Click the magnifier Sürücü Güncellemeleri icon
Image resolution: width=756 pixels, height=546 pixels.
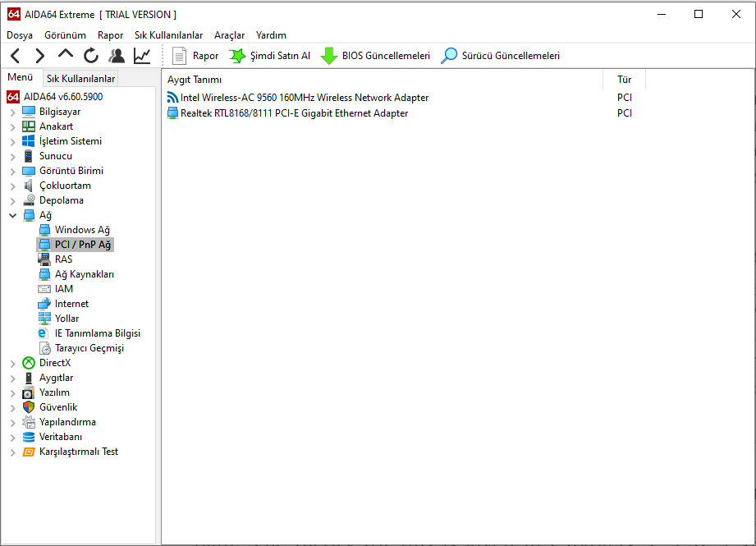point(449,56)
